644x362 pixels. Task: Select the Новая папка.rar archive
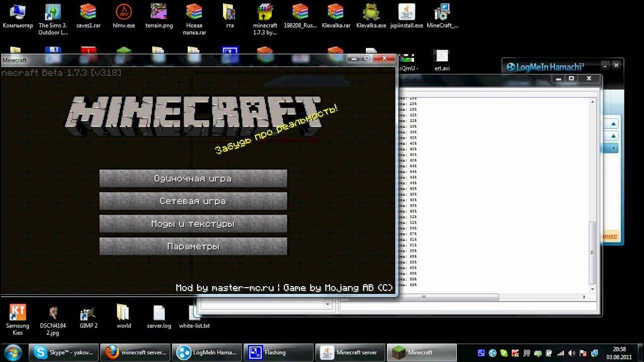coord(194,19)
